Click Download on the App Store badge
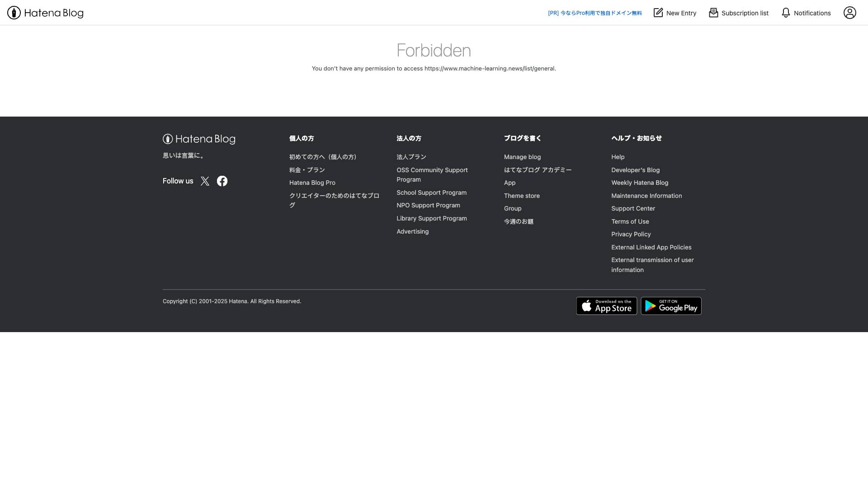The width and height of the screenshot is (868, 488). tap(606, 306)
